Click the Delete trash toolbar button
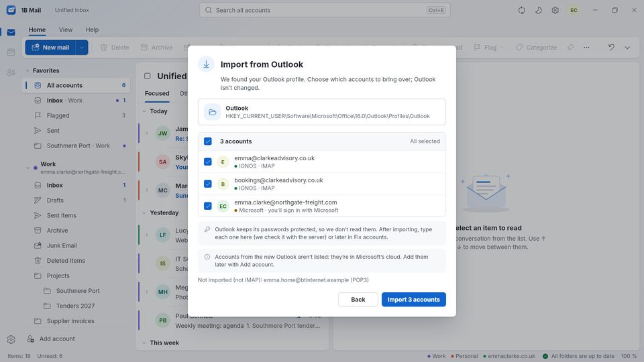 tap(115, 48)
